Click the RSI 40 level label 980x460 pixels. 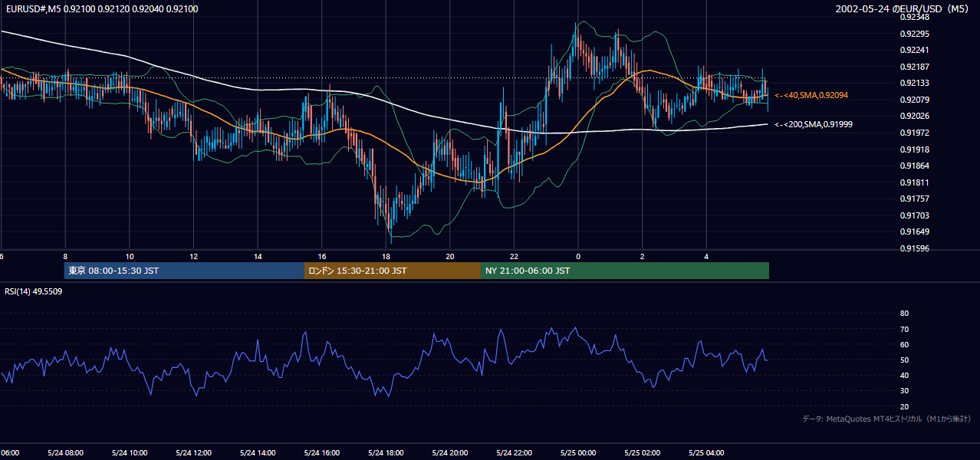click(x=904, y=375)
